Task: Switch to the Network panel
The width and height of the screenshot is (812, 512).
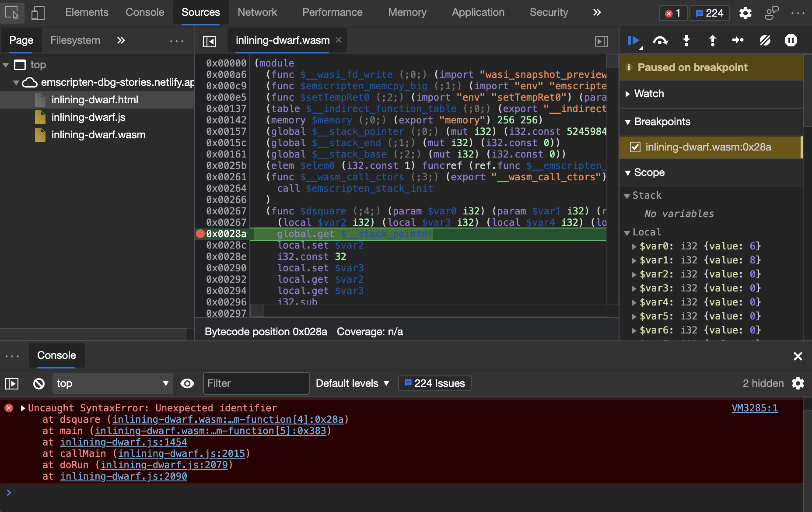Action: click(257, 12)
